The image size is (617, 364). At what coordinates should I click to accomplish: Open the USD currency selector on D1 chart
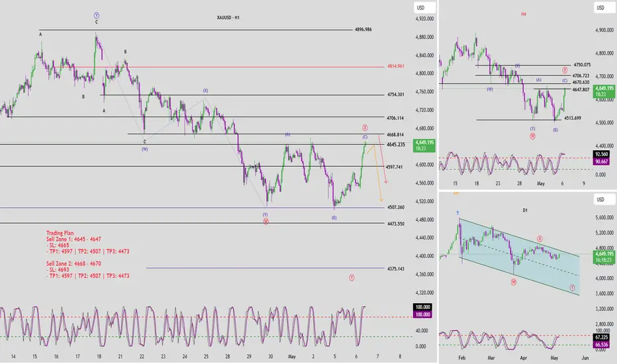tap(604, 199)
